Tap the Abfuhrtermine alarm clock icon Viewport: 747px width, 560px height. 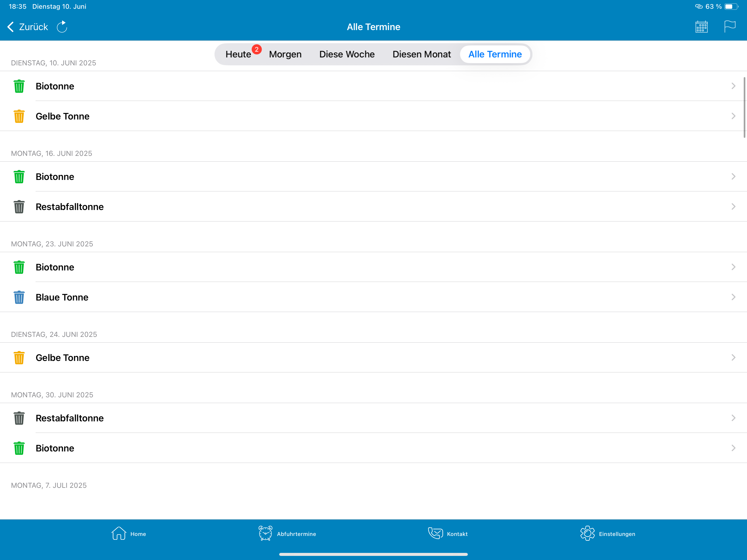(265, 533)
